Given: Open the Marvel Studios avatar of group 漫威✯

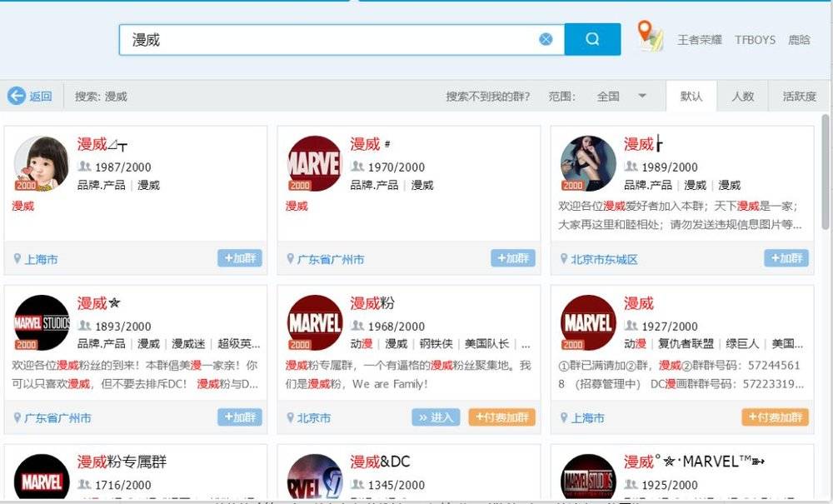Looking at the screenshot, I should click(x=42, y=322).
